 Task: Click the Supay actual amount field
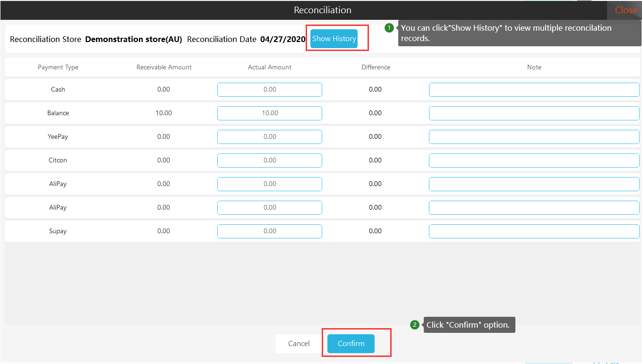[x=269, y=231]
